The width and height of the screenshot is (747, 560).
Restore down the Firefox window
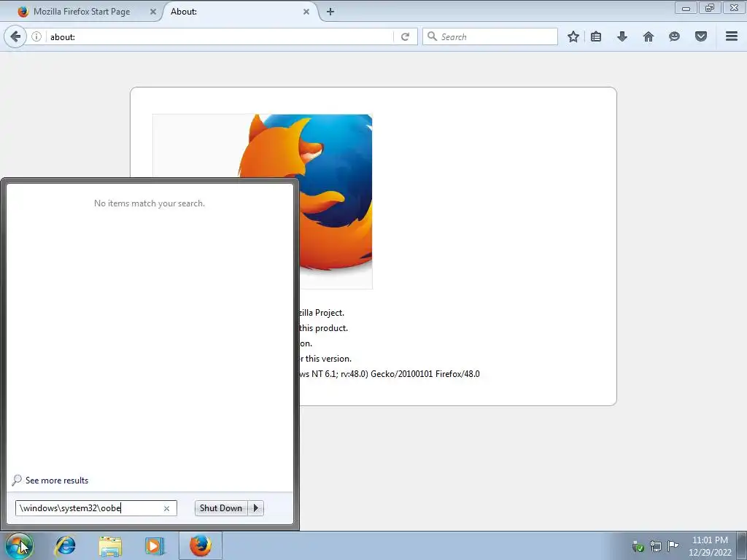pyautogui.click(x=709, y=7)
